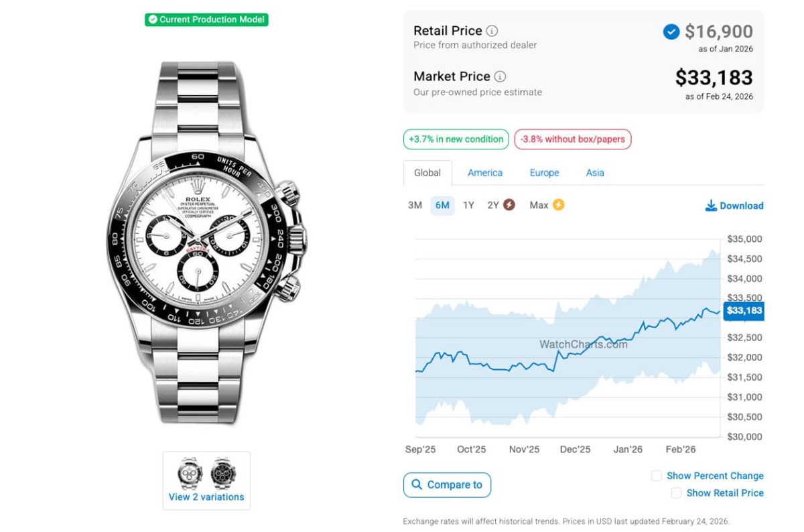
Task: Switch to the America tab
Action: click(485, 173)
